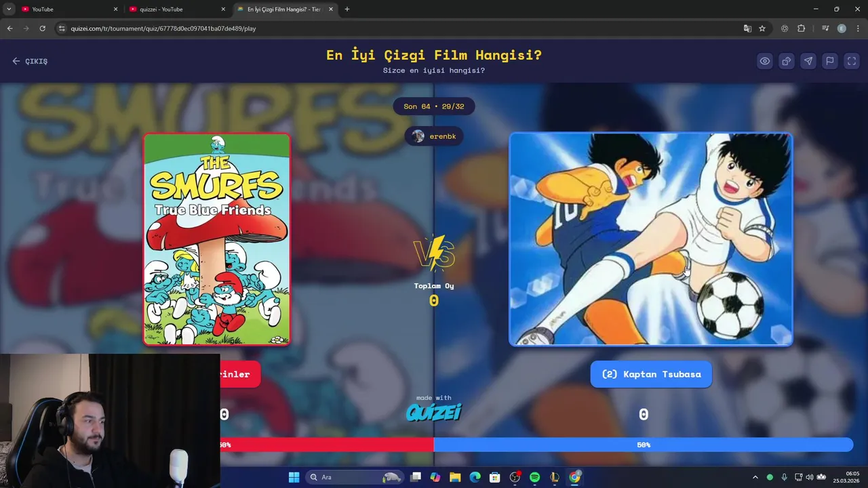
Task: View site information icon in address bar
Action: pyautogui.click(x=62, y=28)
